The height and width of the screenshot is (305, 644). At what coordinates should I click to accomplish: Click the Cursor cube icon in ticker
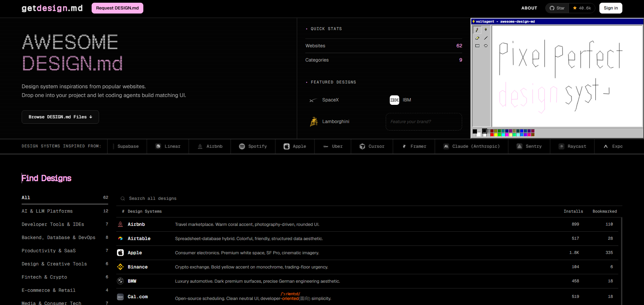pos(362,146)
